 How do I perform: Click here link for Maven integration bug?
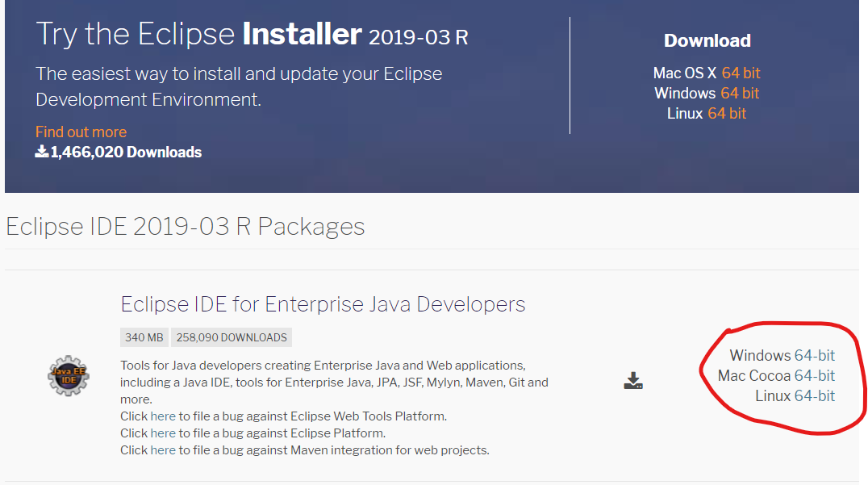coord(163,450)
